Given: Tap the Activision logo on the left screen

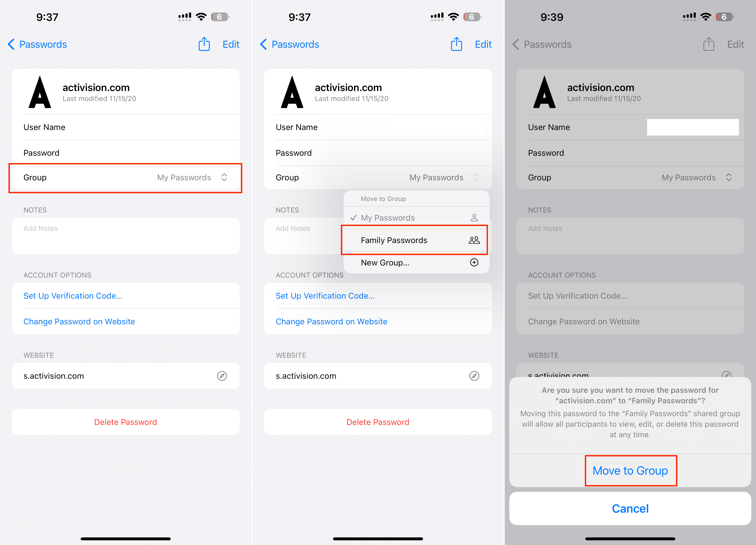Looking at the screenshot, I should pyautogui.click(x=40, y=92).
